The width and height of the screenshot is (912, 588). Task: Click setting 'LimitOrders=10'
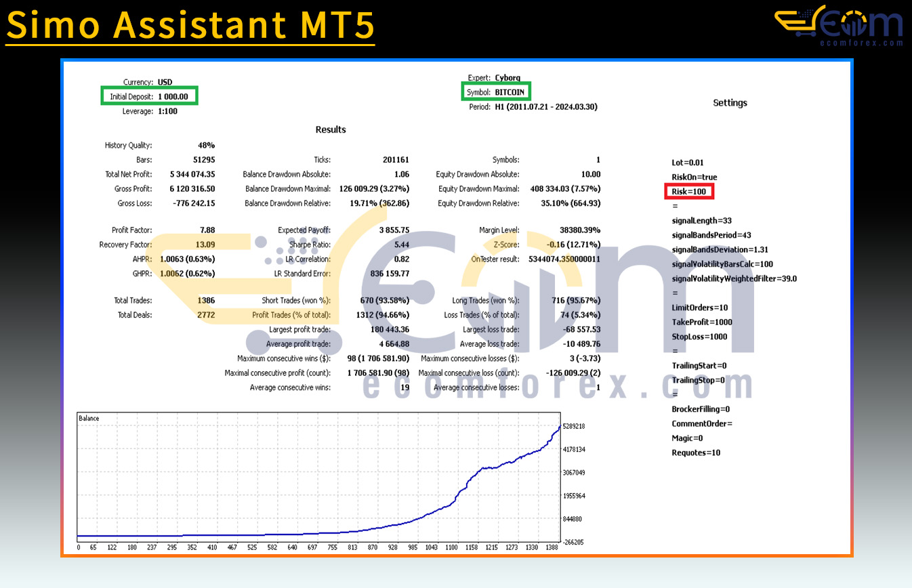click(700, 308)
